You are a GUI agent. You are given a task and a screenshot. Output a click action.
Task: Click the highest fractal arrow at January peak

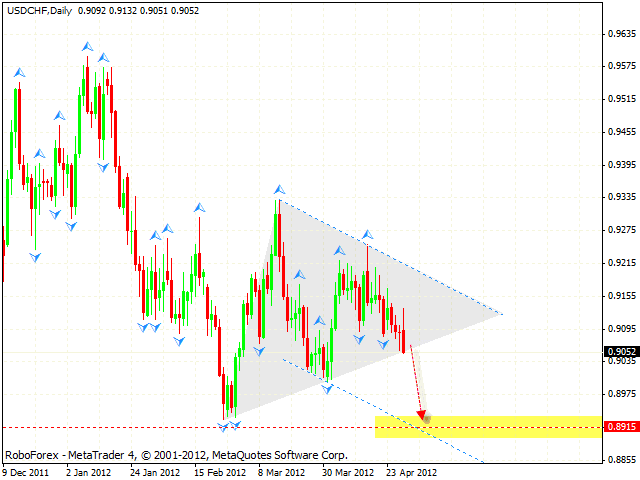pos(88,47)
